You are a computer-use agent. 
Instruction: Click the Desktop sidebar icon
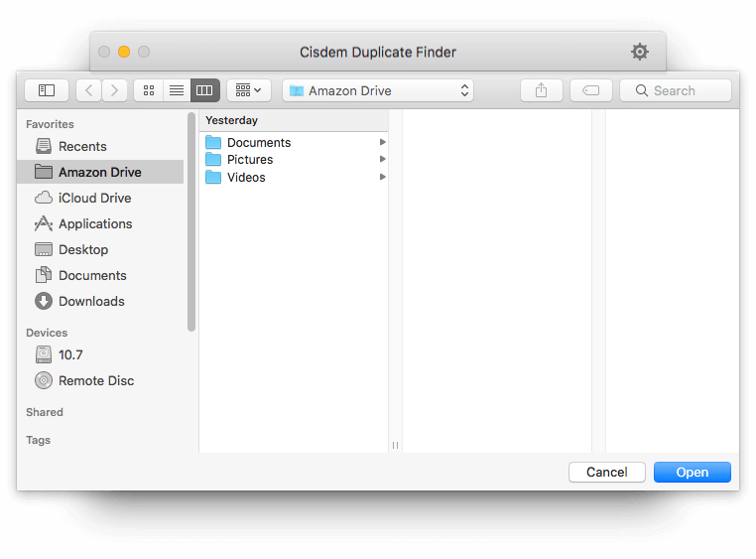[x=44, y=249]
